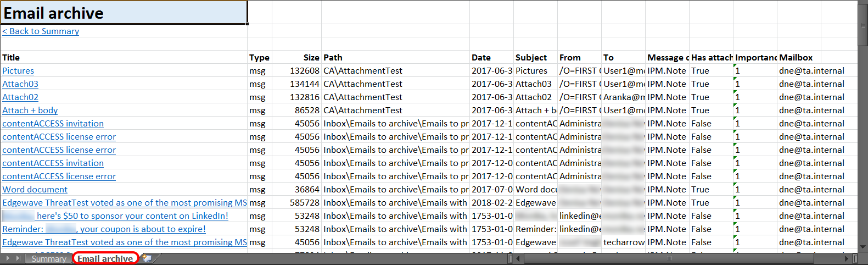
Task: Open the Pictures email link
Action: (x=18, y=71)
